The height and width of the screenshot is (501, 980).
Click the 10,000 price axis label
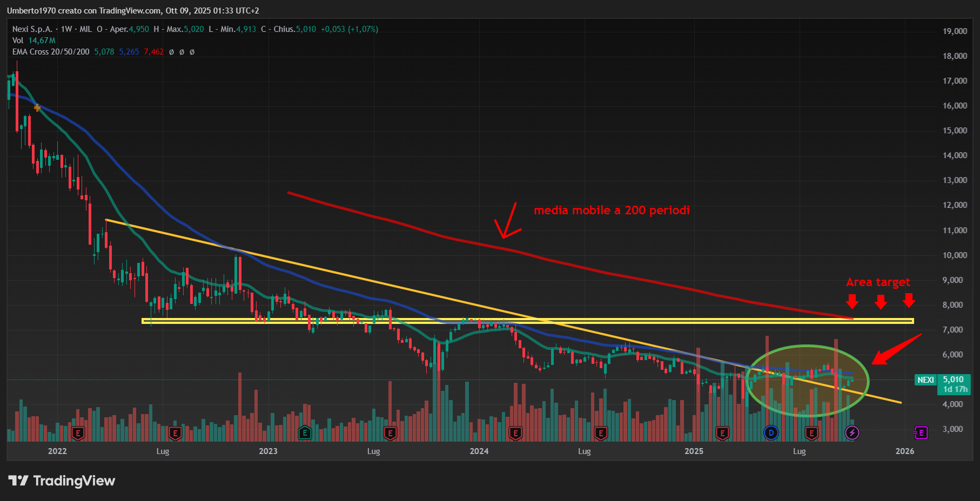955,255
